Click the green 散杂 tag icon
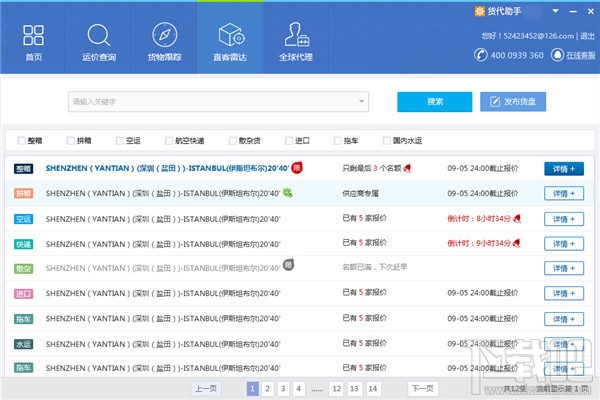 (23, 268)
